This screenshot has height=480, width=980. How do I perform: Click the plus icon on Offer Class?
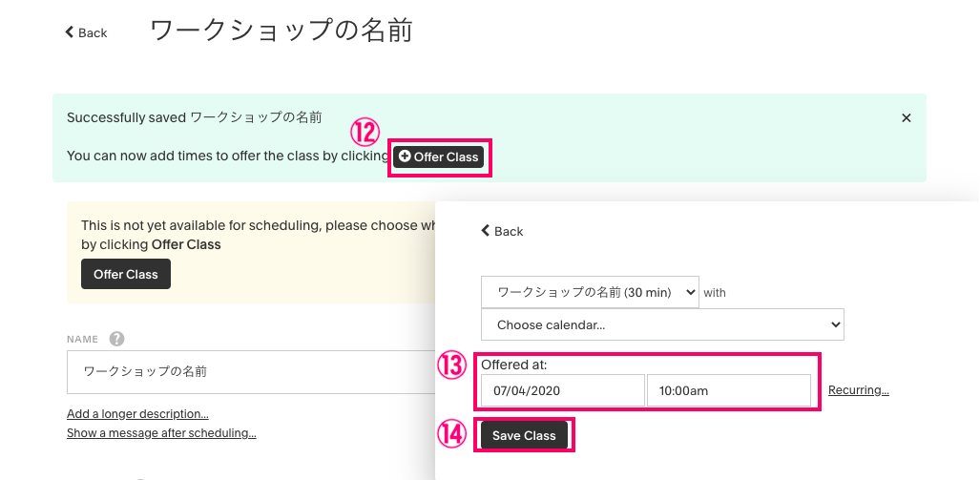pos(405,157)
